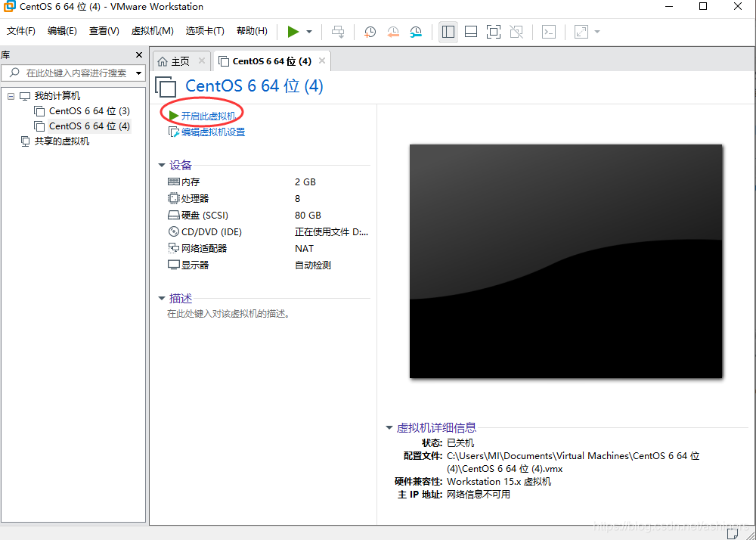Image resolution: width=756 pixels, height=540 pixels.
Task: Click the 80 GB disk value
Action: click(x=308, y=215)
